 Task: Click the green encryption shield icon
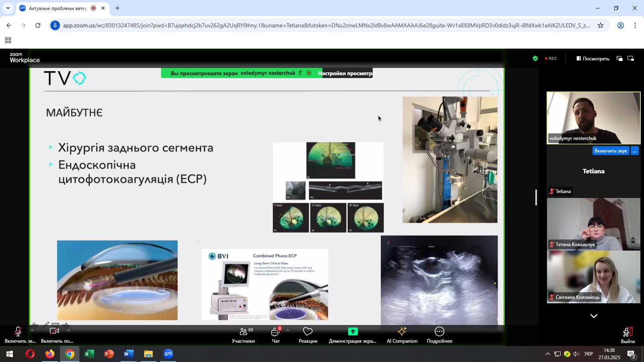click(x=535, y=58)
